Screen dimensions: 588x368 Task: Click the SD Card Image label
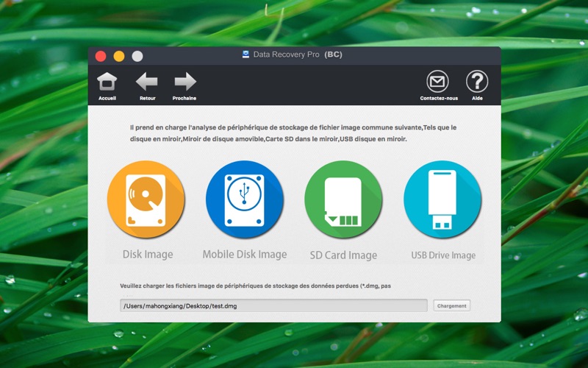(x=343, y=255)
